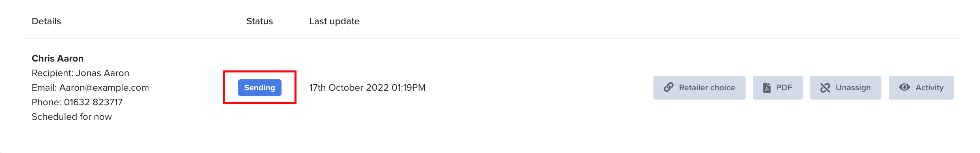Click the word Unassign on its button

click(x=853, y=88)
